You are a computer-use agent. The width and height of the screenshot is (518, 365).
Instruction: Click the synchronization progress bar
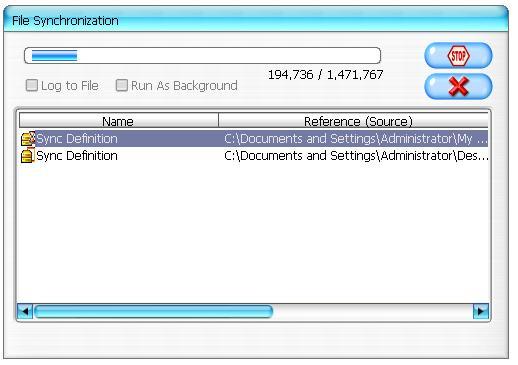tap(202, 55)
